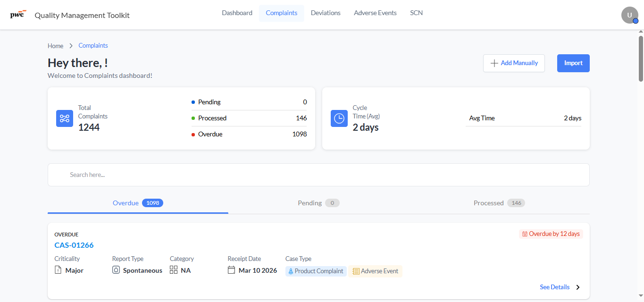Navigate to the SCN section
Image resolution: width=644 pixels, height=302 pixels.
417,13
